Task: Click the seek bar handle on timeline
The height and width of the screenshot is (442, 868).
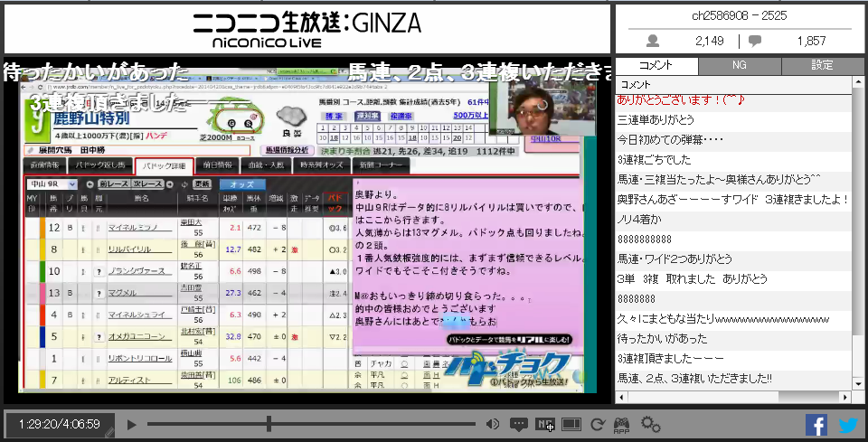Action: [x=269, y=424]
